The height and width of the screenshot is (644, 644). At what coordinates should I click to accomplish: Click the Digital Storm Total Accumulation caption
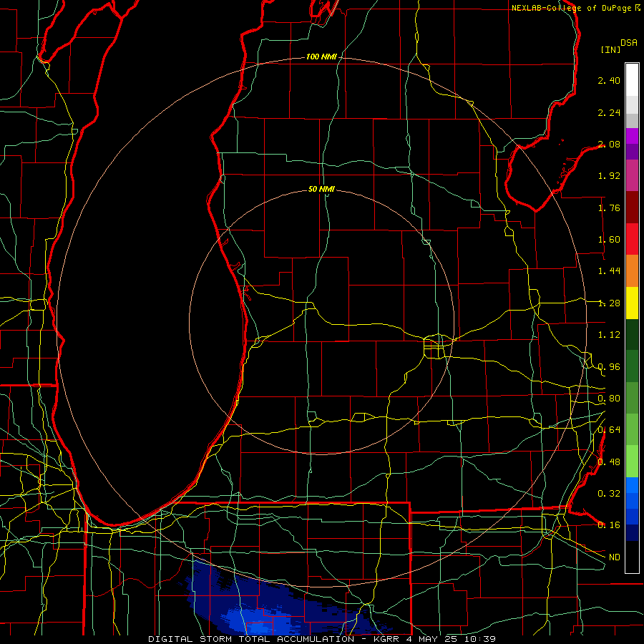tap(322, 639)
